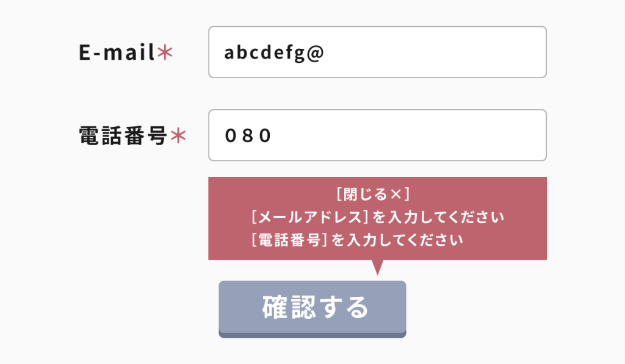
Task: Click the E-mail field label
Action: (x=117, y=54)
